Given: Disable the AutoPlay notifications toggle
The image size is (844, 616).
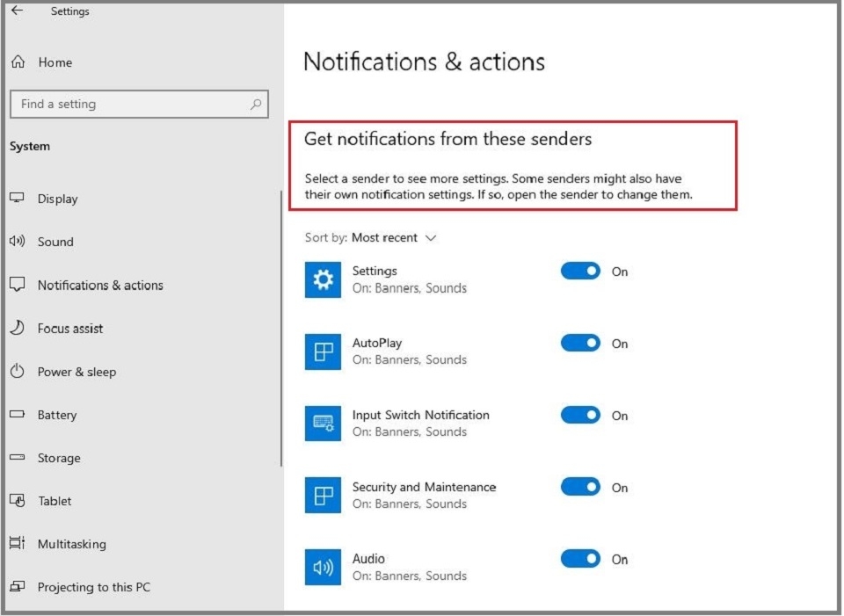Looking at the screenshot, I should click(580, 344).
